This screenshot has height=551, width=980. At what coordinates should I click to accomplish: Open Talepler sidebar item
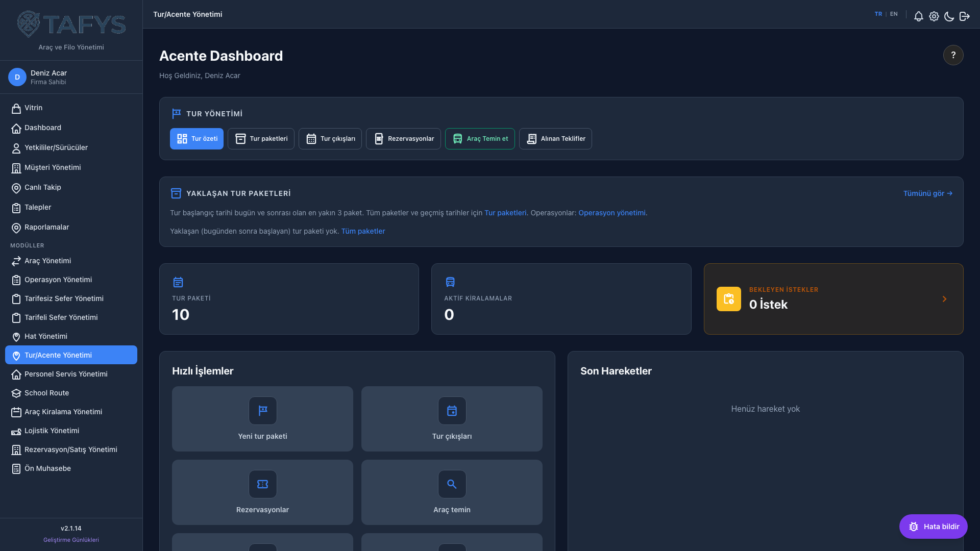coord(71,208)
